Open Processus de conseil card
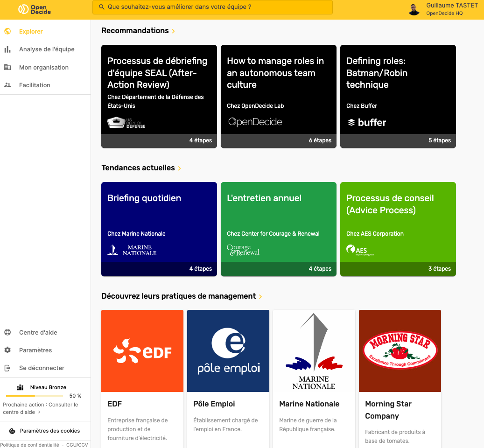Viewport: 484px width, 448px height. (398, 229)
